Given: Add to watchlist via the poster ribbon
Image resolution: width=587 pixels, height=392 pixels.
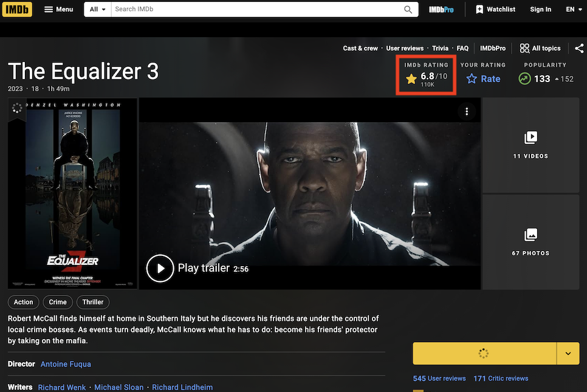Looking at the screenshot, I should tap(17, 109).
